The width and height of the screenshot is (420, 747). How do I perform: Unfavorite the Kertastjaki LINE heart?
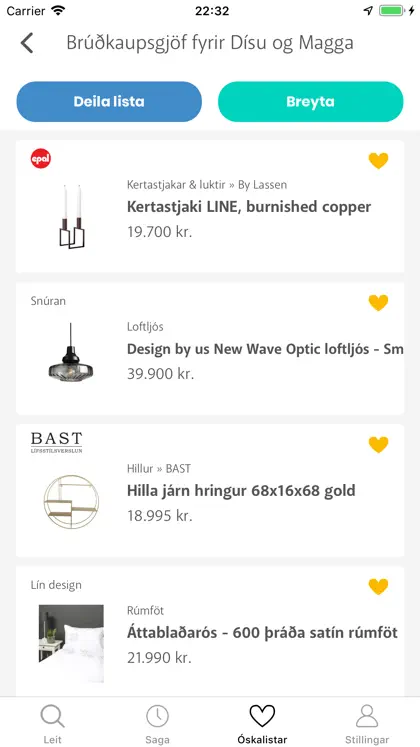click(x=379, y=161)
